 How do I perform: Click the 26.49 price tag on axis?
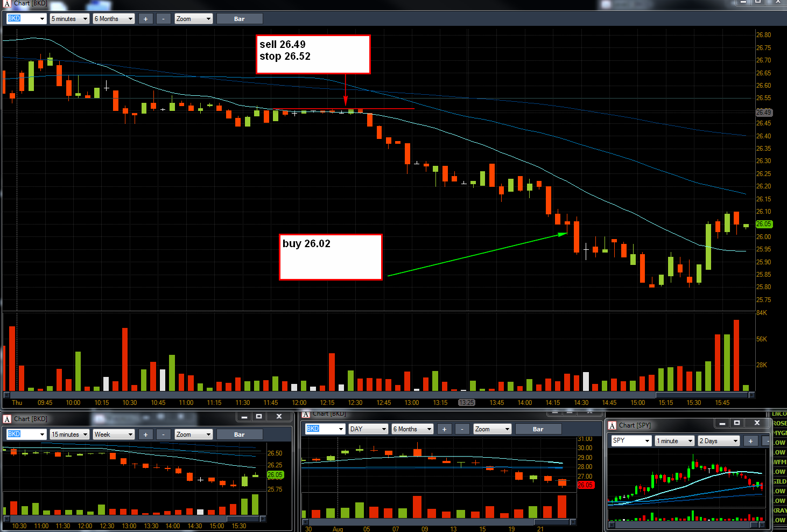coord(764,113)
